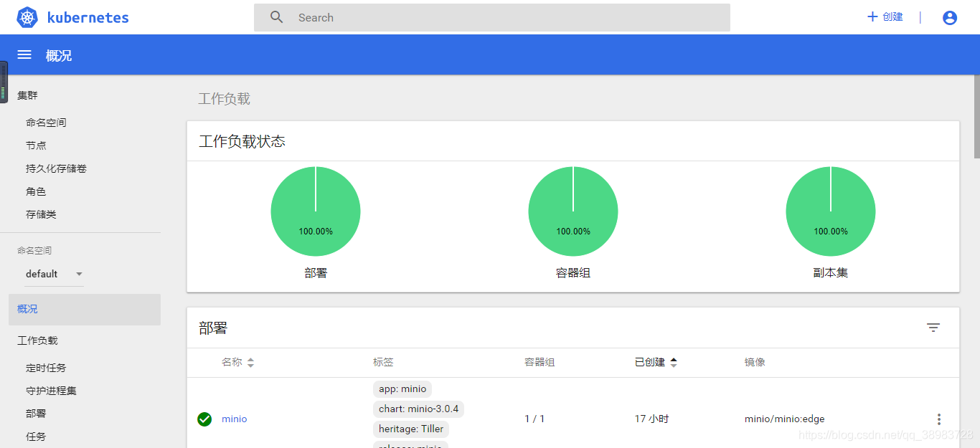Click the 创建 button in the top bar
The image size is (980, 448).
(x=884, y=17)
